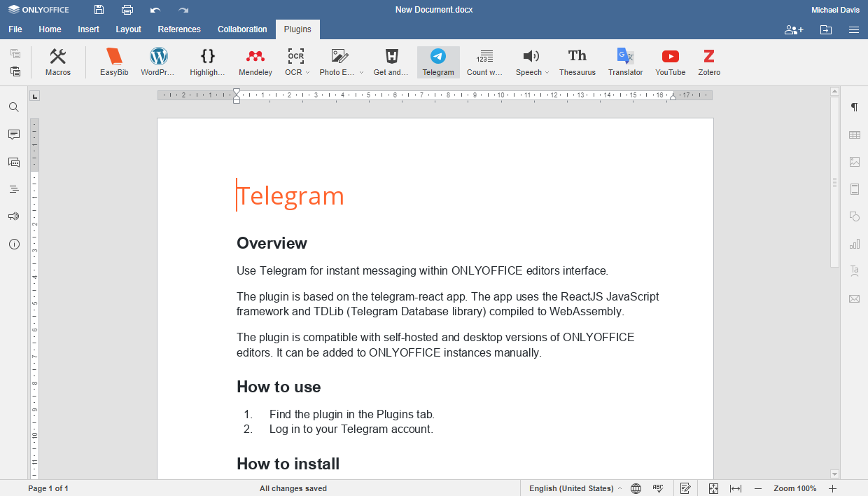This screenshot has height=496, width=868.
Task: Click the set document language globe icon
Action: (x=636, y=488)
